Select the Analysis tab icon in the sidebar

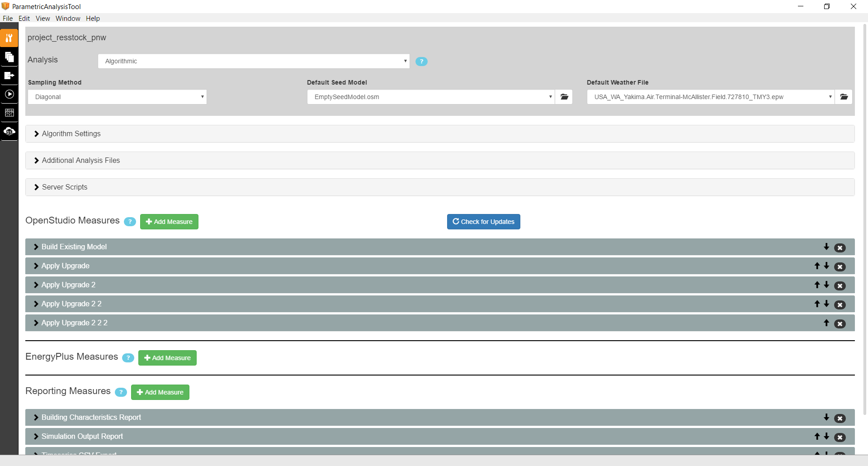point(9,38)
